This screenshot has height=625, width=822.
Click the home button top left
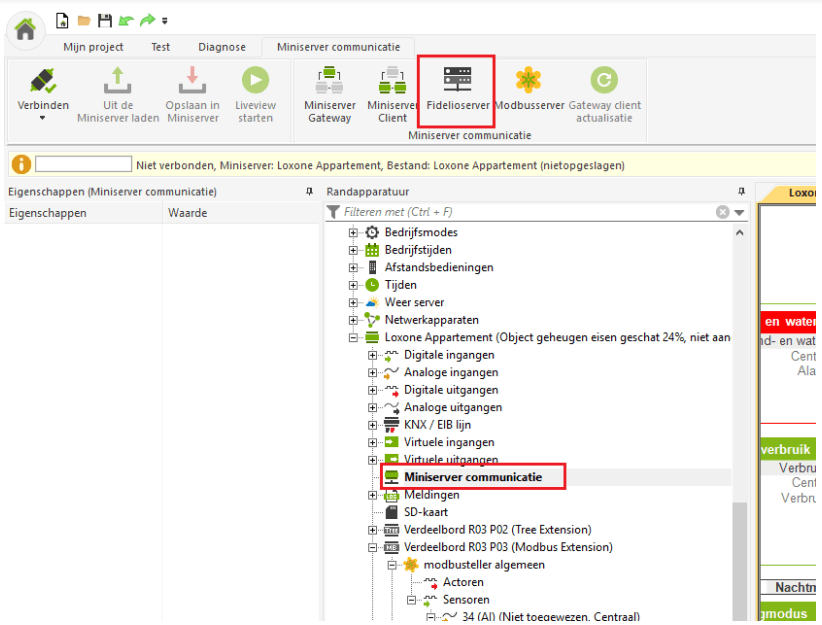pos(25,29)
